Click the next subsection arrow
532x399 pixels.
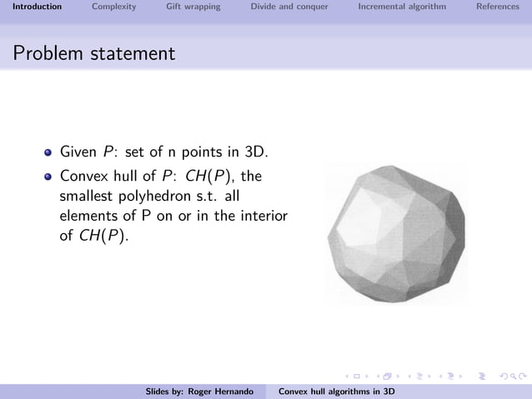click(x=429, y=377)
